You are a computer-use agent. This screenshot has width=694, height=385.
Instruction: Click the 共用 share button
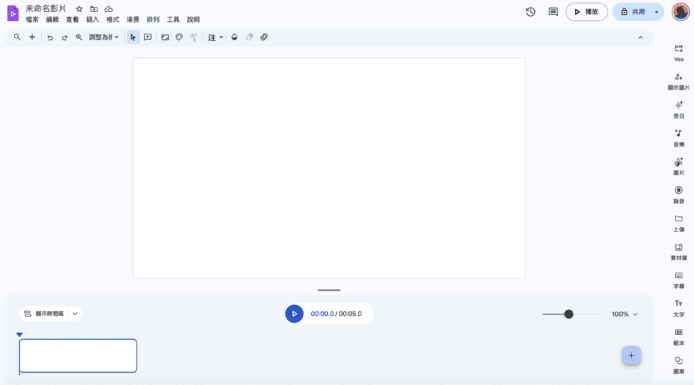point(632,12)
